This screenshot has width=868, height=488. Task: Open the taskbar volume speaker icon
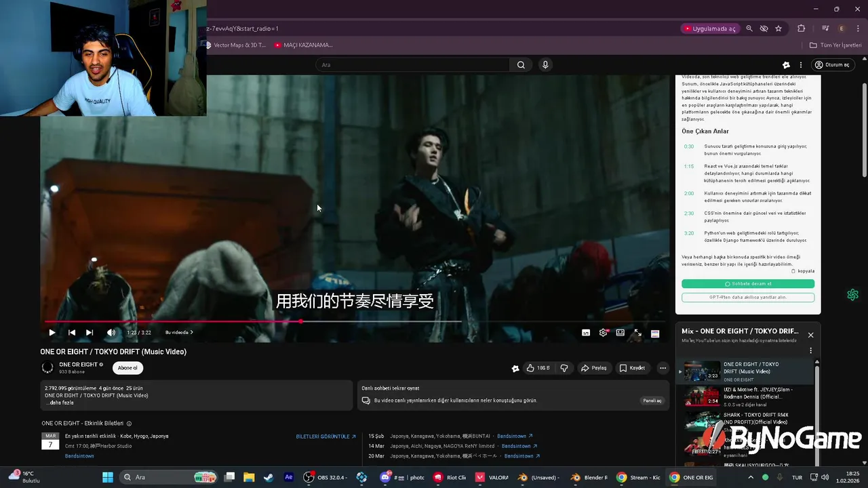tap(825, 477)
